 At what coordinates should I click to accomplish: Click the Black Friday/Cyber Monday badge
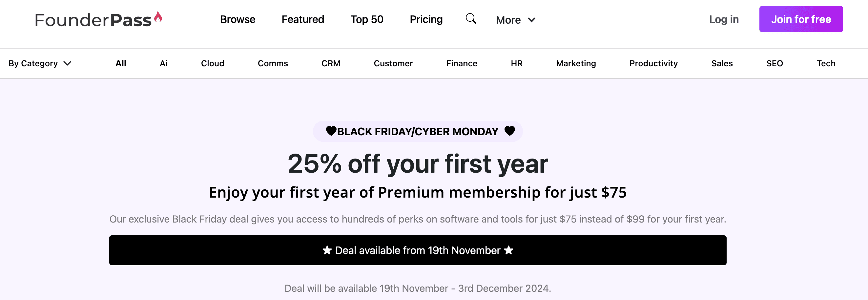pyautogui.click(x=418, y=132)
